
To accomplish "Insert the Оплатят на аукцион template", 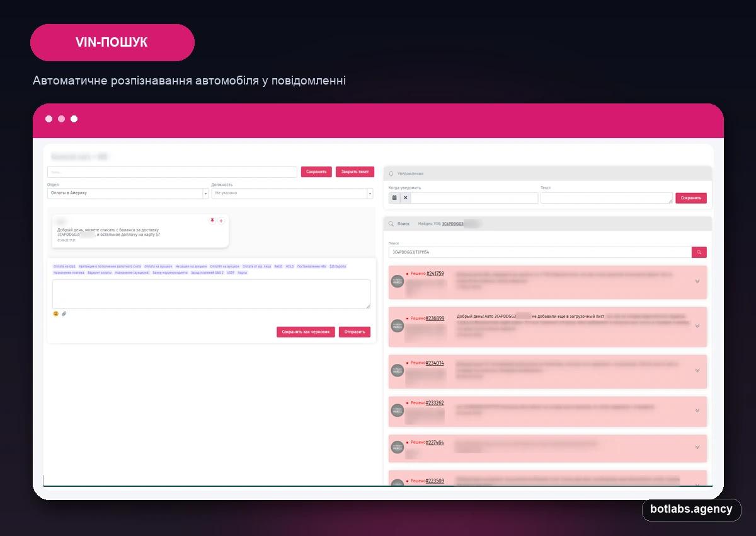I will (x=225, y=266).
